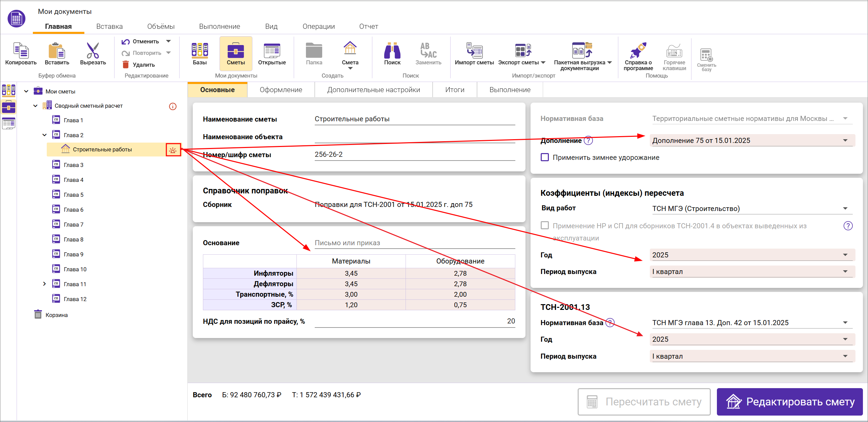Image resolution: width=868 pixels, height=422 pixels.
Task: Enable Применить зимнее удорожание checkbox
Action: pyautogui.click(x=545, y=157)
